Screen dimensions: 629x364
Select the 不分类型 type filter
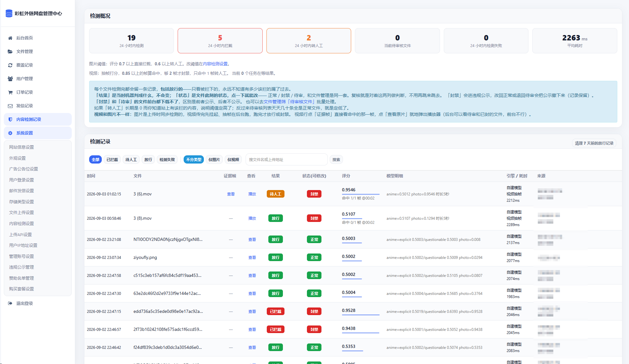click(194, 159)
